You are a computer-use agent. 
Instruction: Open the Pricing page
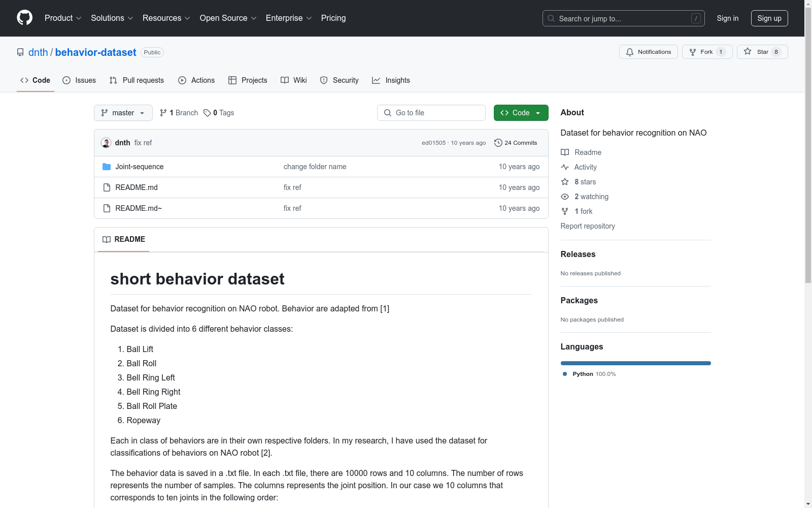333,18
